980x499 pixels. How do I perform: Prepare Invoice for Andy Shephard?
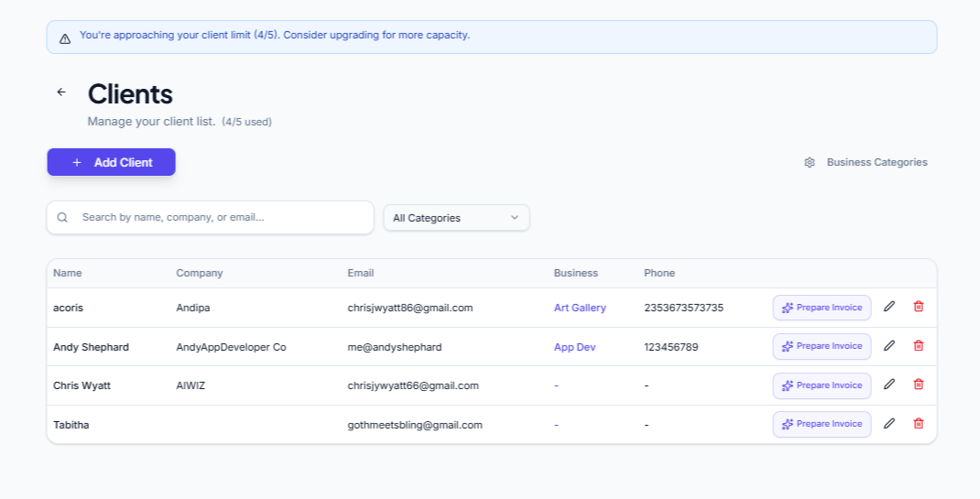pos(822,346)
